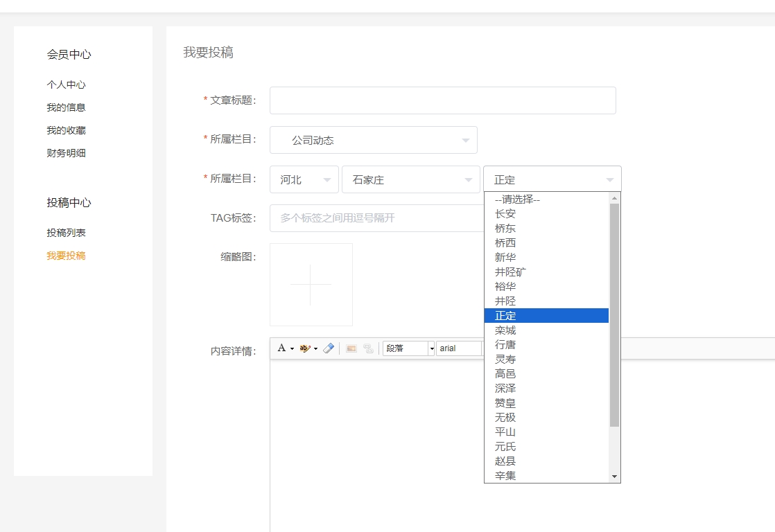
Task: Select 栾城 from the district list
Action: [x=547, y=330]
